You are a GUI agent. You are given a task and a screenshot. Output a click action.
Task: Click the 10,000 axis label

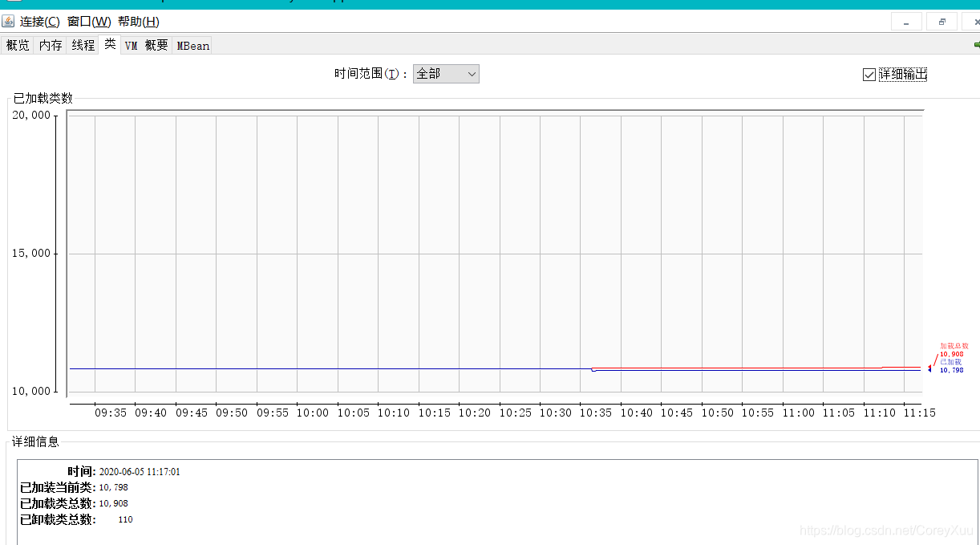click(x=31, y=391)
